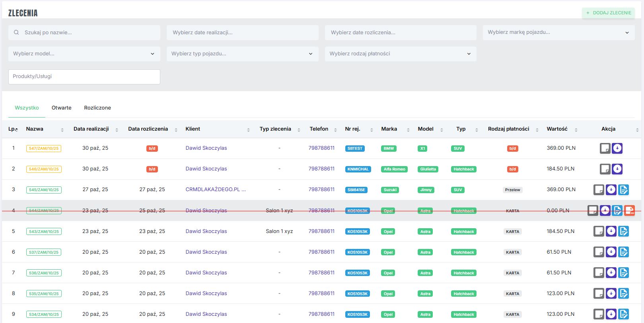644x323 pixels.
Task: Open the note icon for order 537/ZAM/10/25
Action: pyautogui.click(x=599, y=252)
